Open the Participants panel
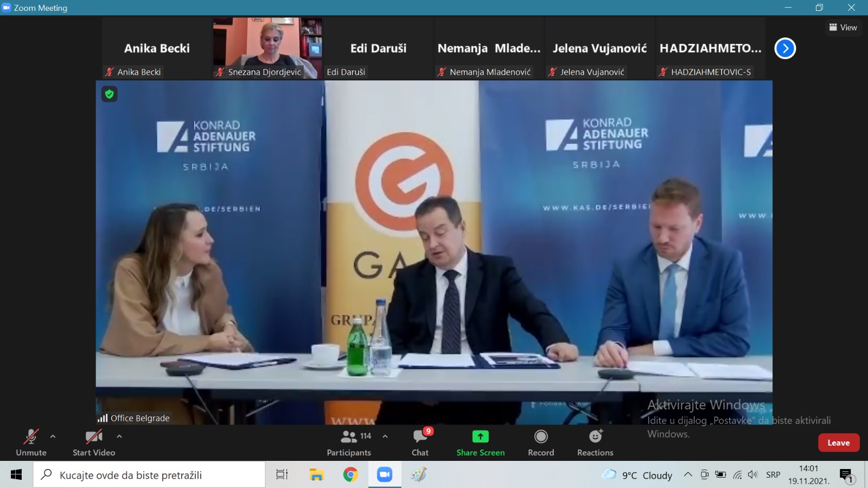The height and width of the screenshot is (488, 868). pos(349,442)
